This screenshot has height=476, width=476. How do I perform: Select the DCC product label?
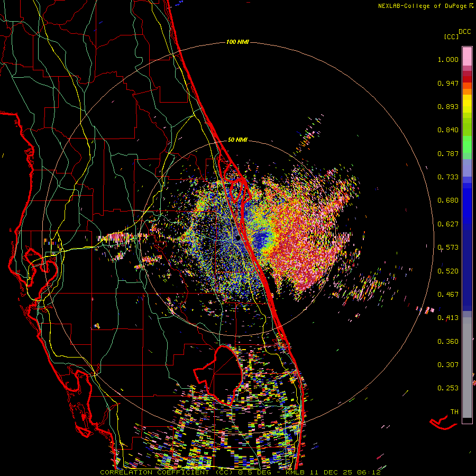[465, 32]
